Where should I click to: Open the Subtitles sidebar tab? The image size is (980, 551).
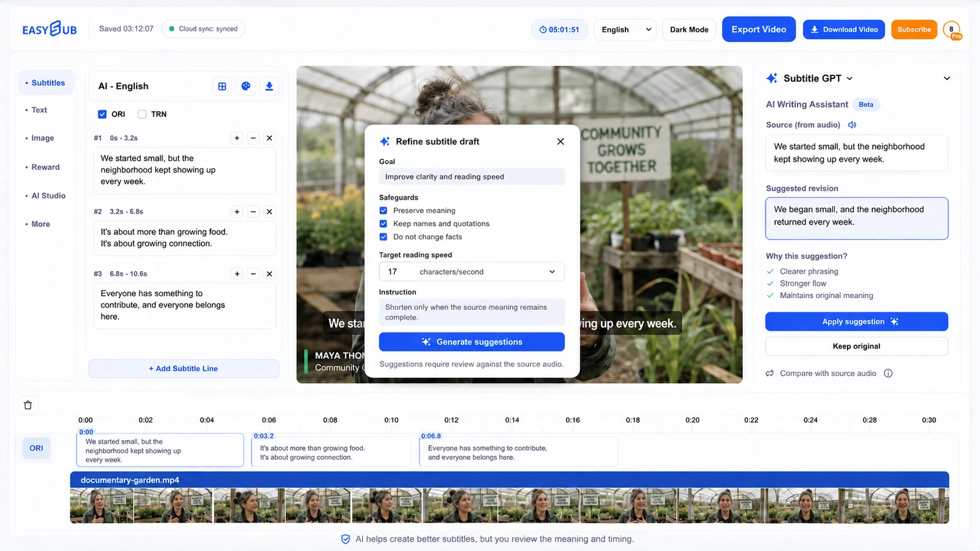point(46,83)
